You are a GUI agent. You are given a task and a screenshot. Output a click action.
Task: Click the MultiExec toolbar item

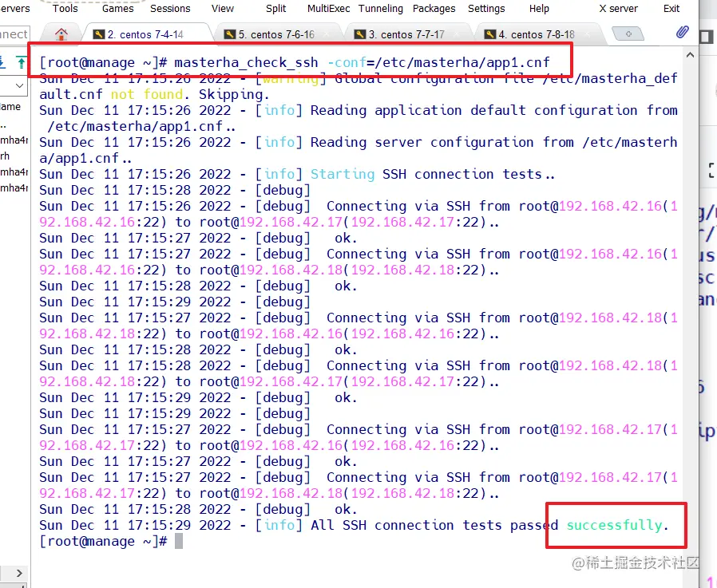(328, 8)
